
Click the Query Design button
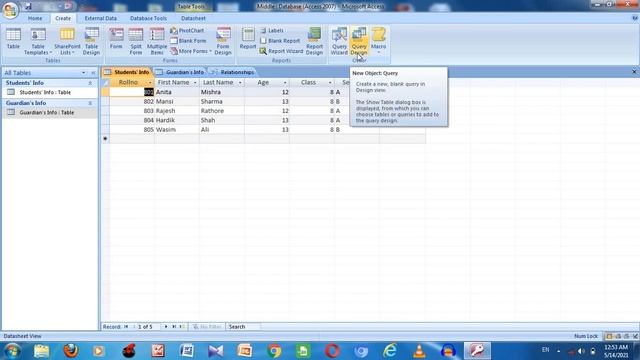[359, 41]
